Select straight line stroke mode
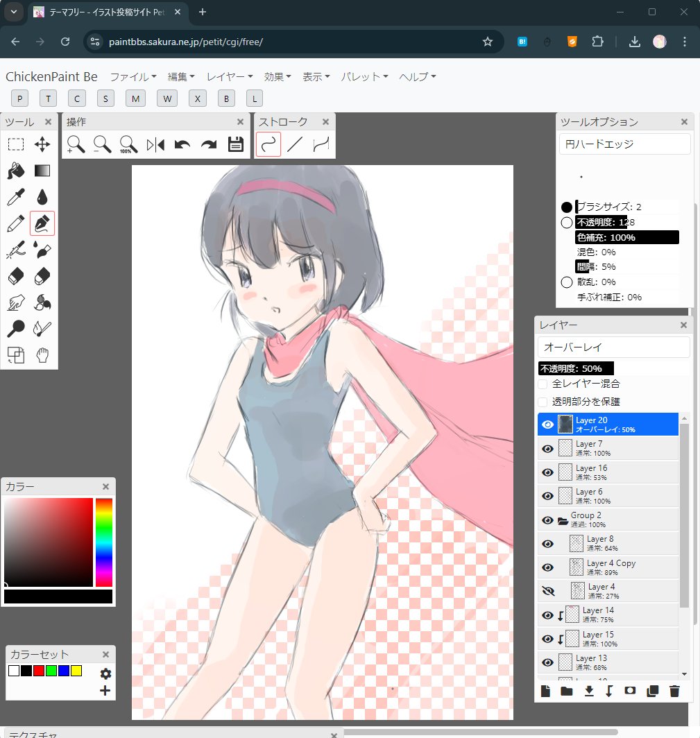 (x=295, y=144)
